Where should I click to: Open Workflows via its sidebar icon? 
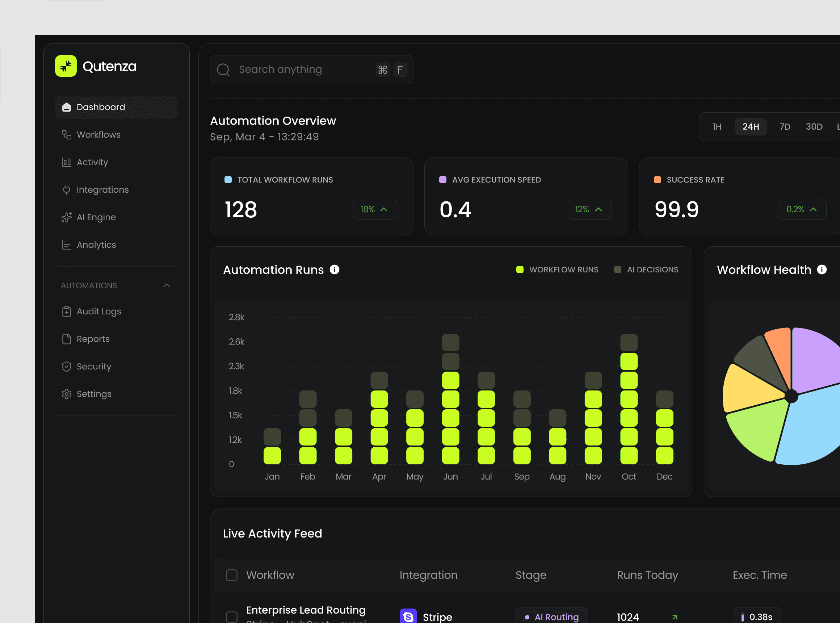pos(66,135)
